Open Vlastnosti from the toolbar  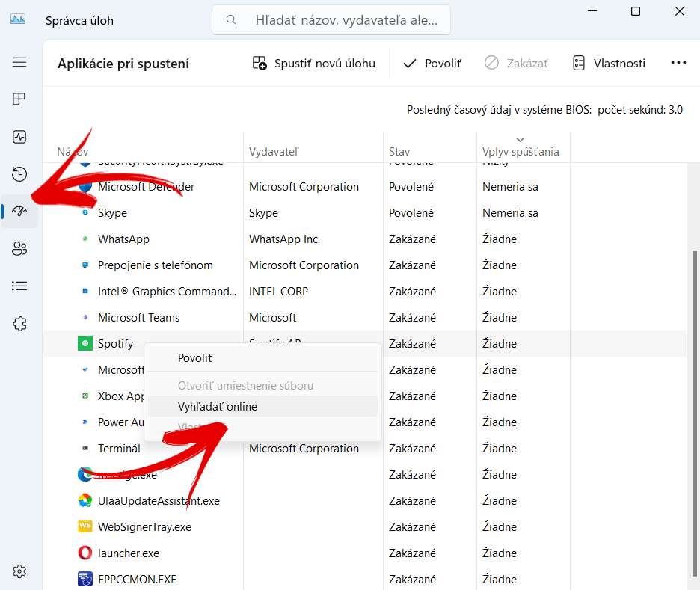coord(609,64)
